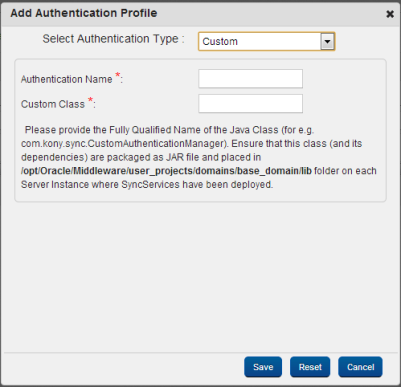Cancel adding the authentication profile
The height and width of the screenshot is (387, 401).
360,367
